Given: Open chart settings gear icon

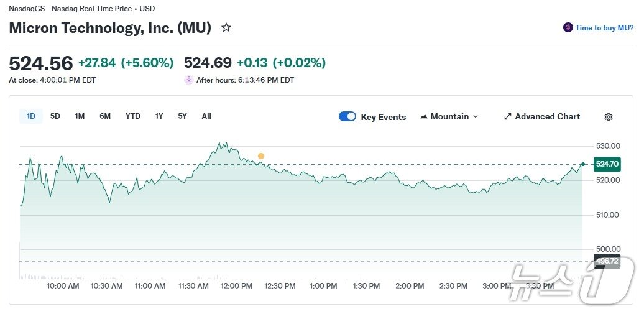Looking at the screenshot, I should pyautogui.click(x=609, y=117).
